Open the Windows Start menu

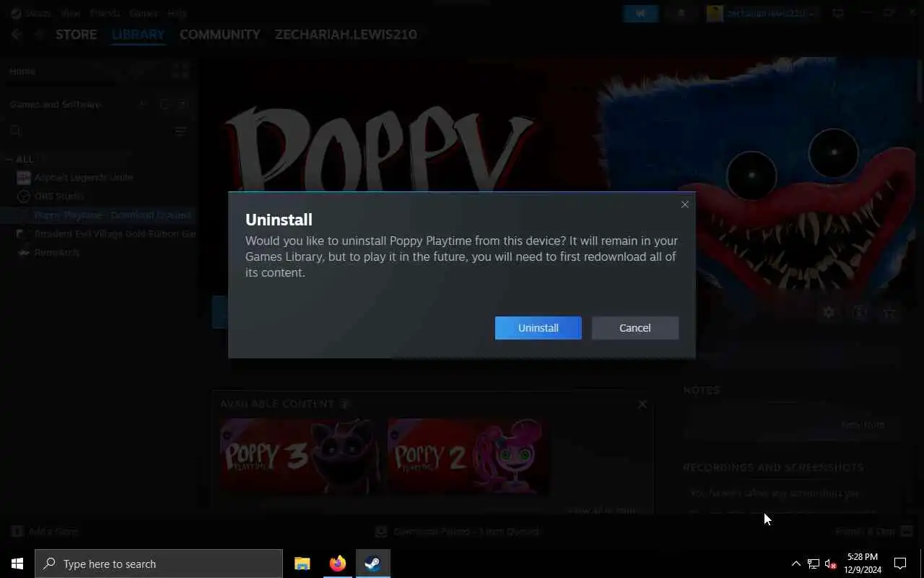[x=17, y=564]
